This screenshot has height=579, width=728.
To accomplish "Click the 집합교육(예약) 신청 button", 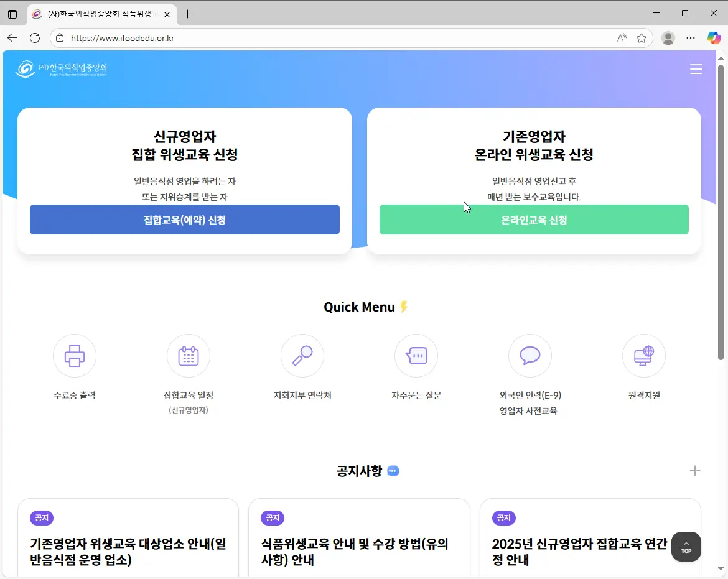I will pyautogui.click(x=184, y=220).
